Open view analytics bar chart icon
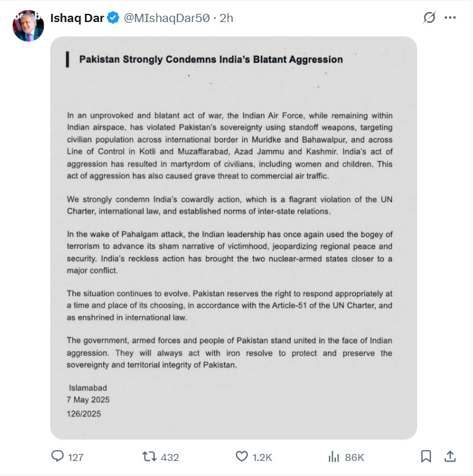The width and height of the screenshot is (473, 476). pyautogui.click(x=334, y=456)
